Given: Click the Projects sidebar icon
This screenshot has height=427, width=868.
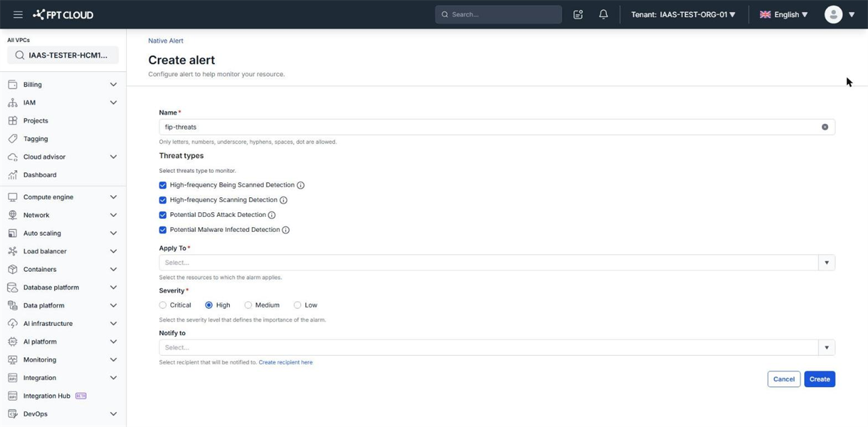Looking at the screenshot, I should click(x=12, y=121).
